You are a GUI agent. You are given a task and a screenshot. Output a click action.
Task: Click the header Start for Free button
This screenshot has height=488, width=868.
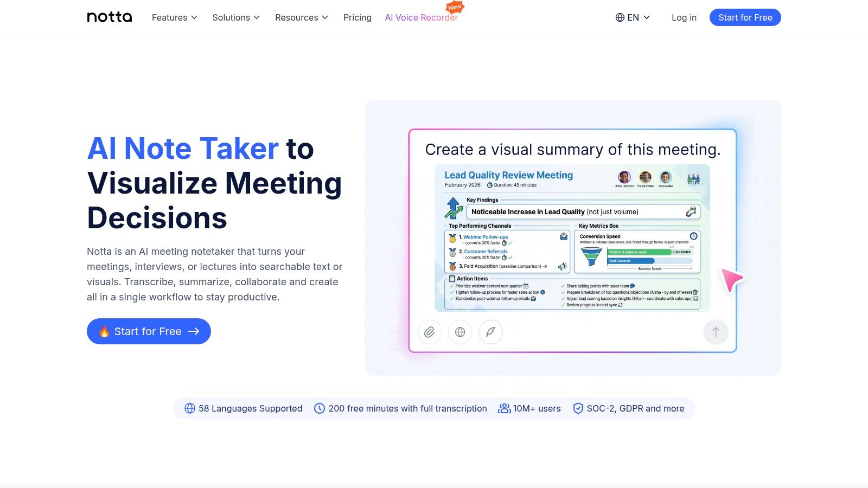click(745, 17)
